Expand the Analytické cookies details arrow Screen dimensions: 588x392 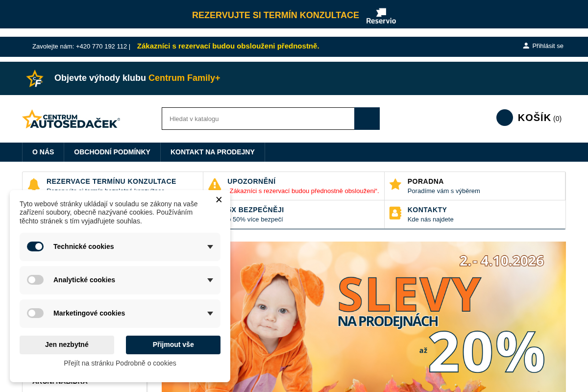click(210, 280)
